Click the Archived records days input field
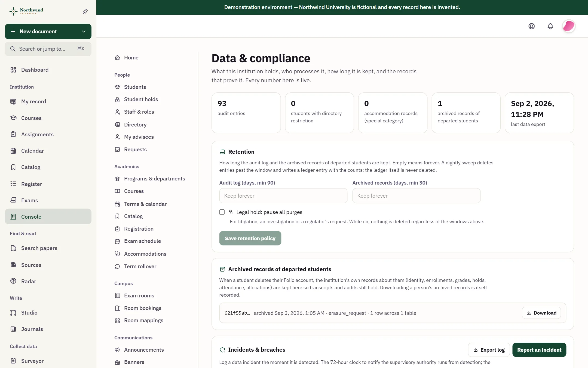 click(416, 196)
